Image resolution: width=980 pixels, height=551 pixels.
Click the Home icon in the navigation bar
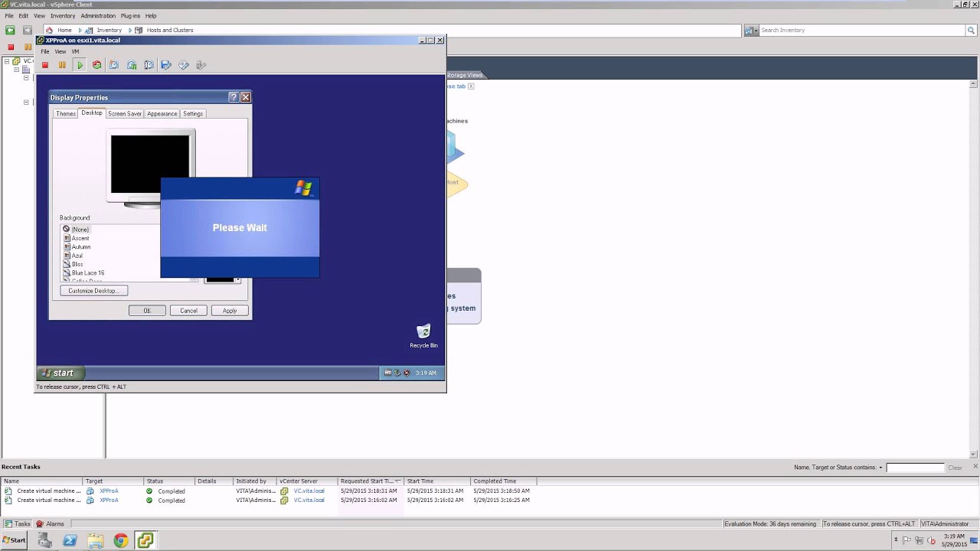(x=50, y=30)
